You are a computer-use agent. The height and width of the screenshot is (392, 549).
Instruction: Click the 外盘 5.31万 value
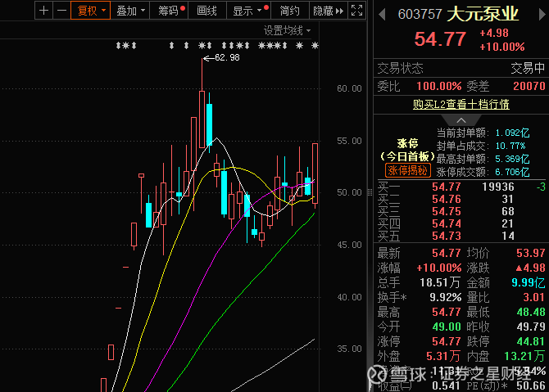[x=443, y=356]
